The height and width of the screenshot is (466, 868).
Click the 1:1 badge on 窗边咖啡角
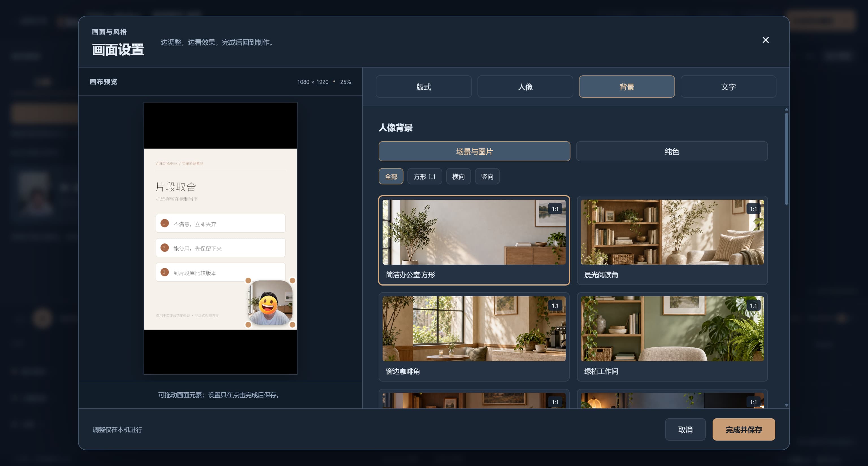click(x=555, y=306)
